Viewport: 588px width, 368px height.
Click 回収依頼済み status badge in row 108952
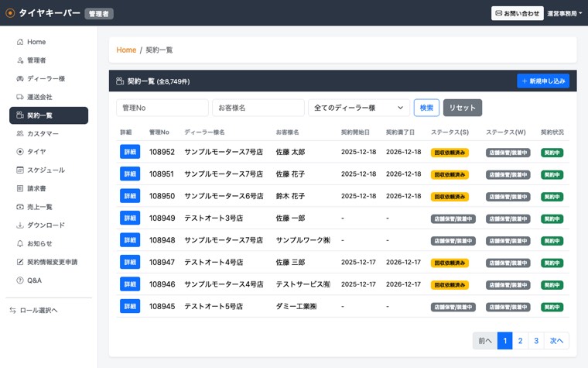[450, 153]
